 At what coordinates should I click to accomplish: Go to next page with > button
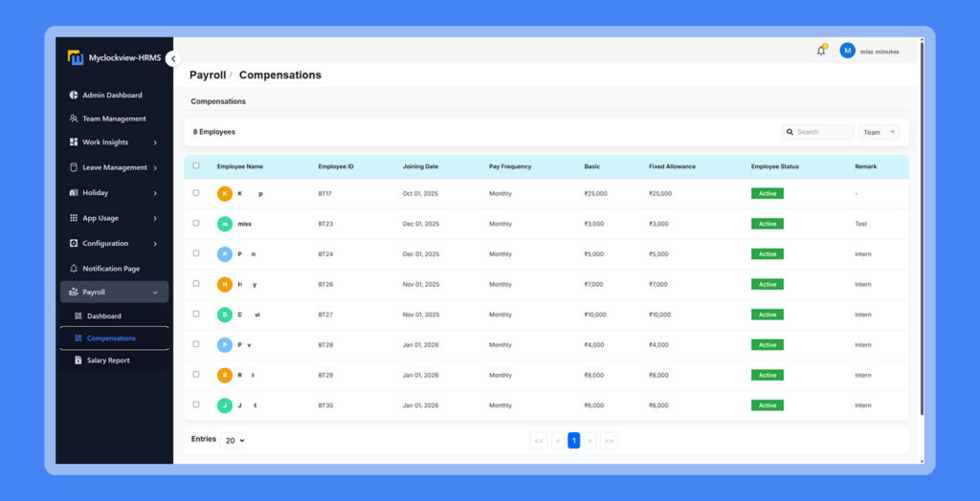[590, 441]
